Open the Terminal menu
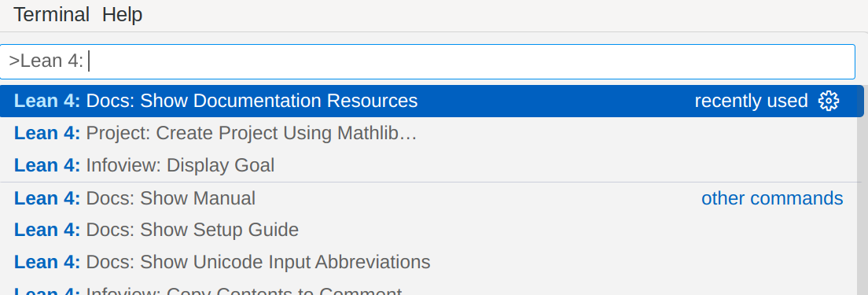The height and width of the screenshot is (295, 868). (x=51, y=14)
